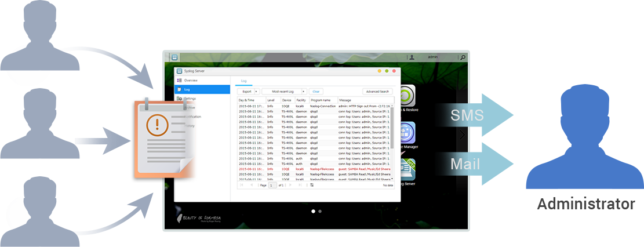Viewport: 644px width, 247px height.
Task: Switch to the Log tab
Action: 244,81
